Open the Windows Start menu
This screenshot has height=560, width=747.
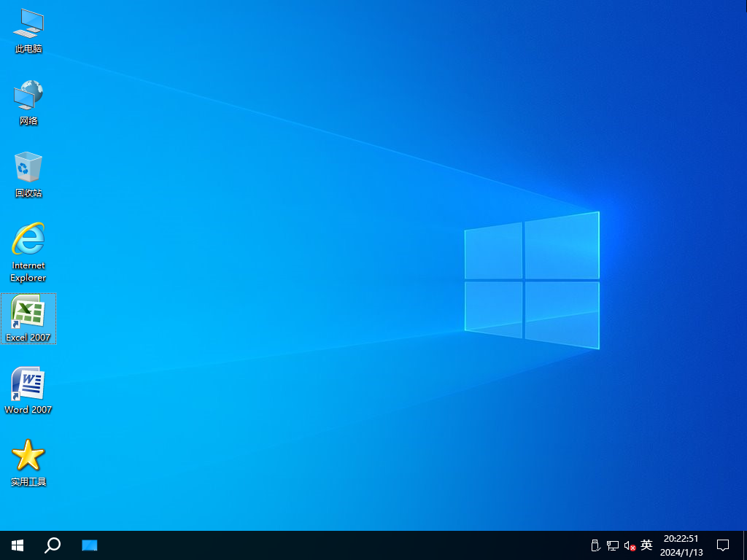pos(18,545)
